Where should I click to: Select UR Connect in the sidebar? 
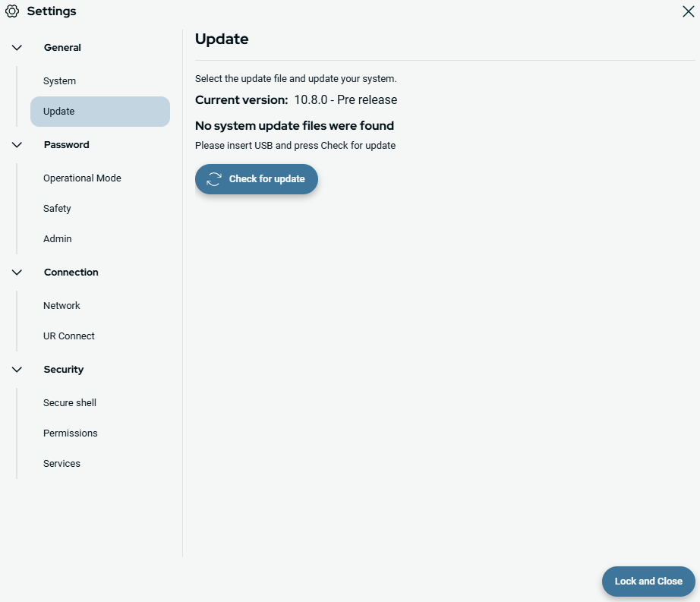[x=69, y=336]
